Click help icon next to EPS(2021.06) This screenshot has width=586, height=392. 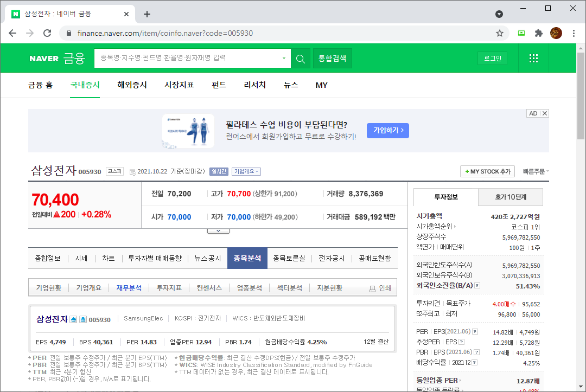click(475, 331)
